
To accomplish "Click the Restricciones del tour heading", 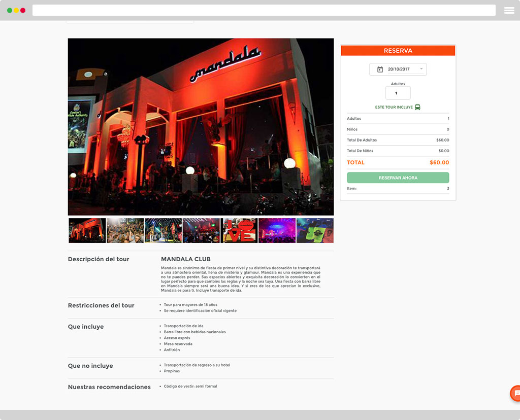I will coord(101,305).
